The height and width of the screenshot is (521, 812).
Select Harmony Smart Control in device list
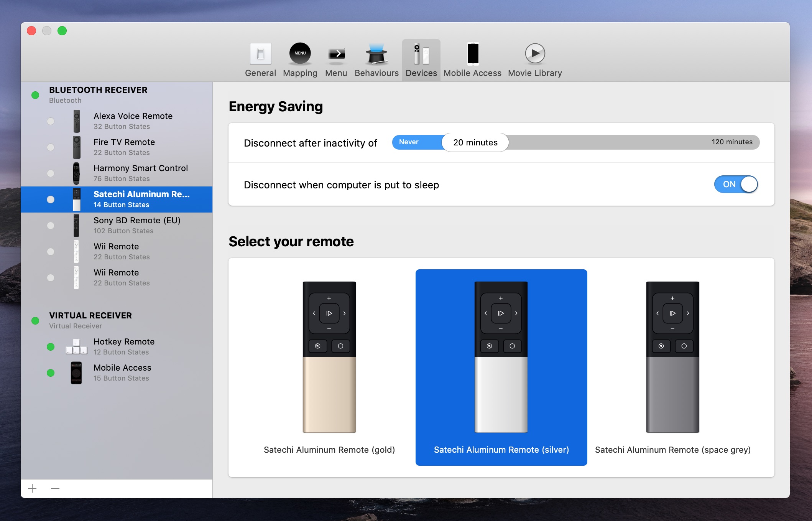tap(117, 173)
